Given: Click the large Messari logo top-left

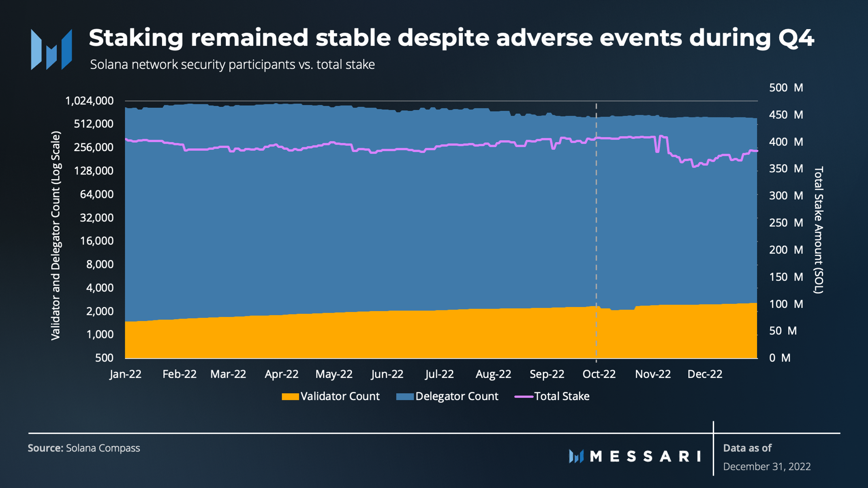Looking at the screenshot, I should click(x=51, y=49).
